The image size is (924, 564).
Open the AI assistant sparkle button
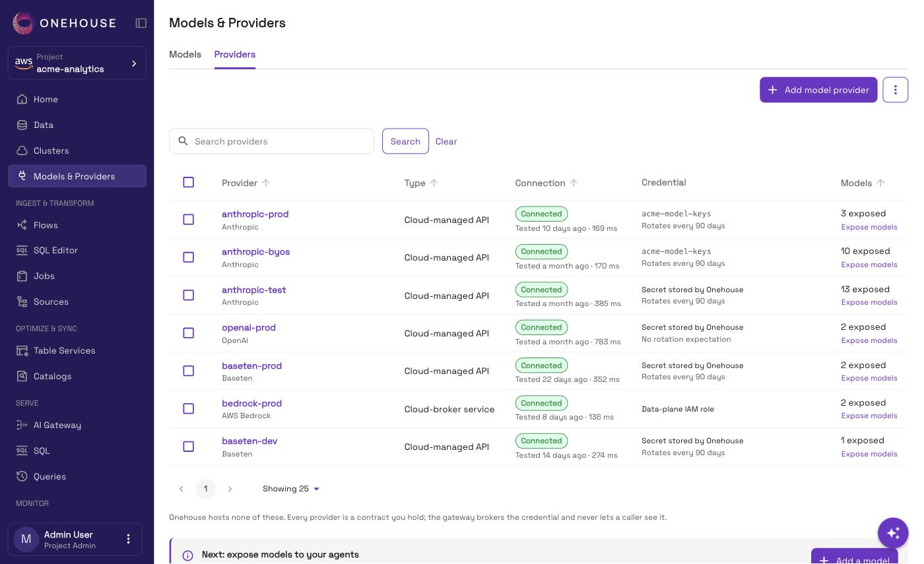point(893,533)
